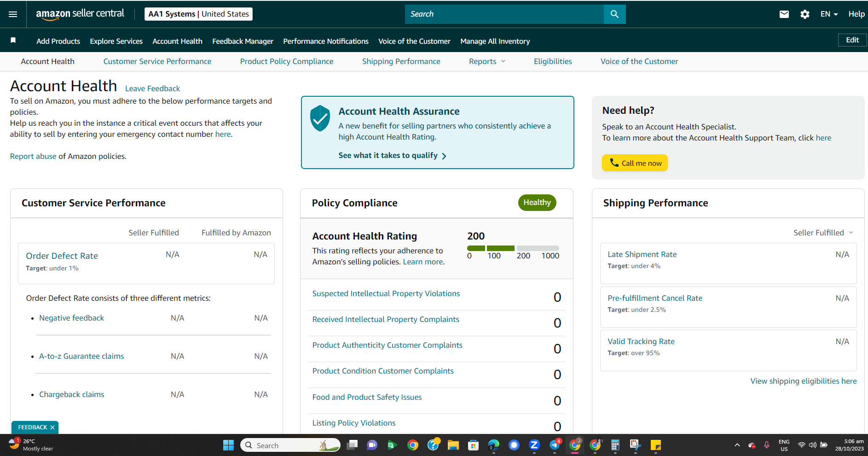
Task: Open Telegram with the notification badge
Action: tap(555, 445)
